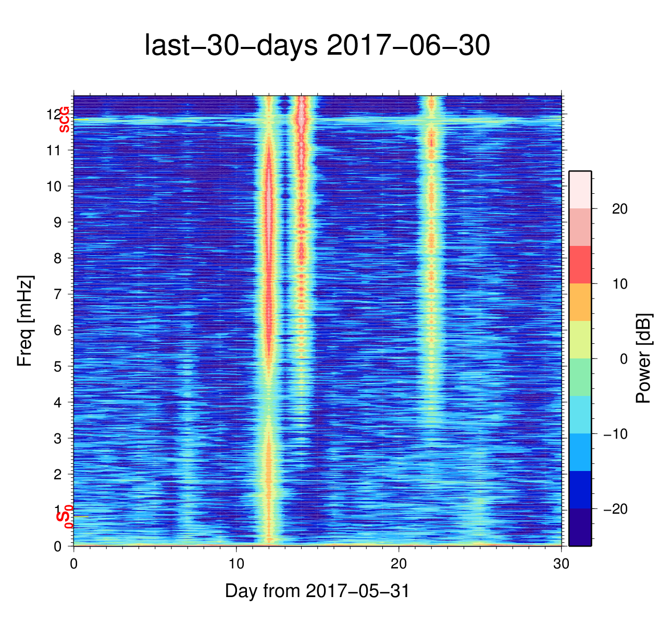Click the 'Day from 2017-05-31' x-axis label

(x=317, y=591)
